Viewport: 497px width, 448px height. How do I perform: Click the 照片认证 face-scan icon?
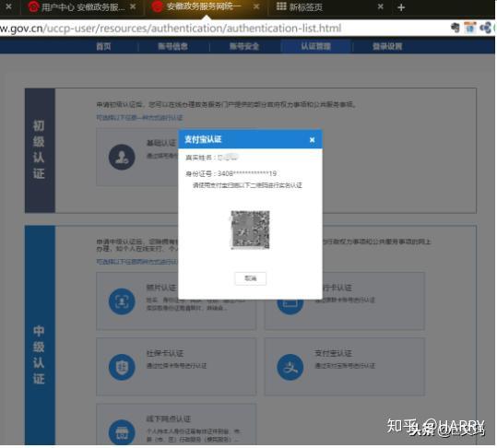tap(122, 301)
